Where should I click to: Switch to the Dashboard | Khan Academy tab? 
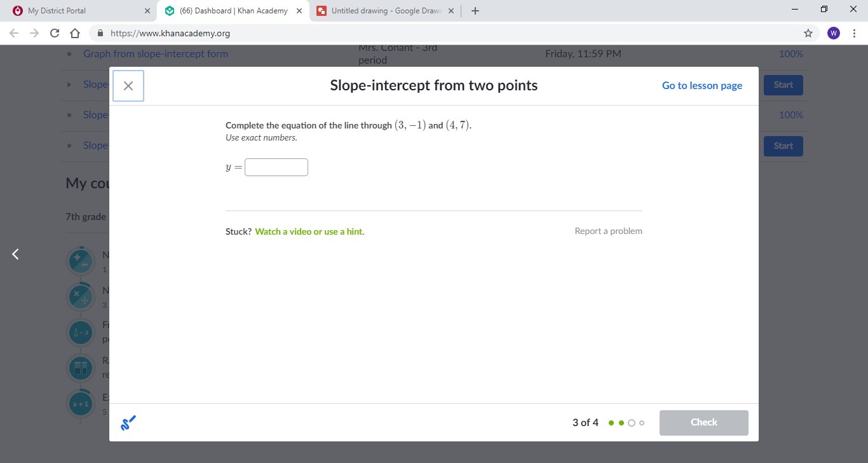pyautogui.click(x=234, y=11)
